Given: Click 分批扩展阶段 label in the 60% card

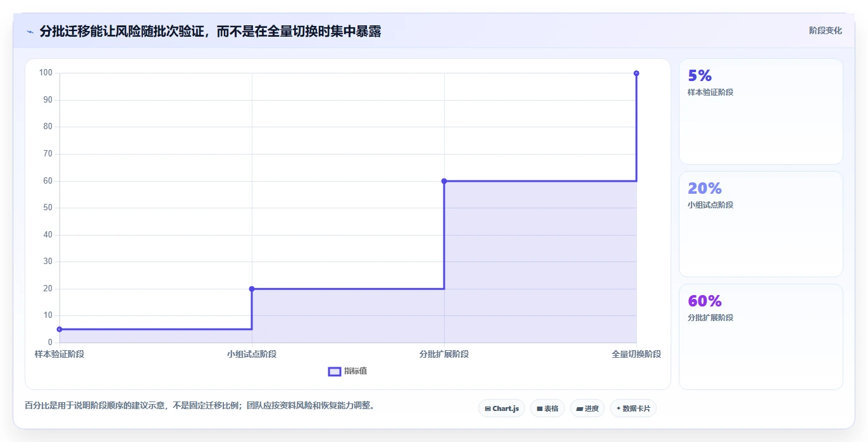Looking at the screenshot, I should pyautogui.click(x=710, y=318).
